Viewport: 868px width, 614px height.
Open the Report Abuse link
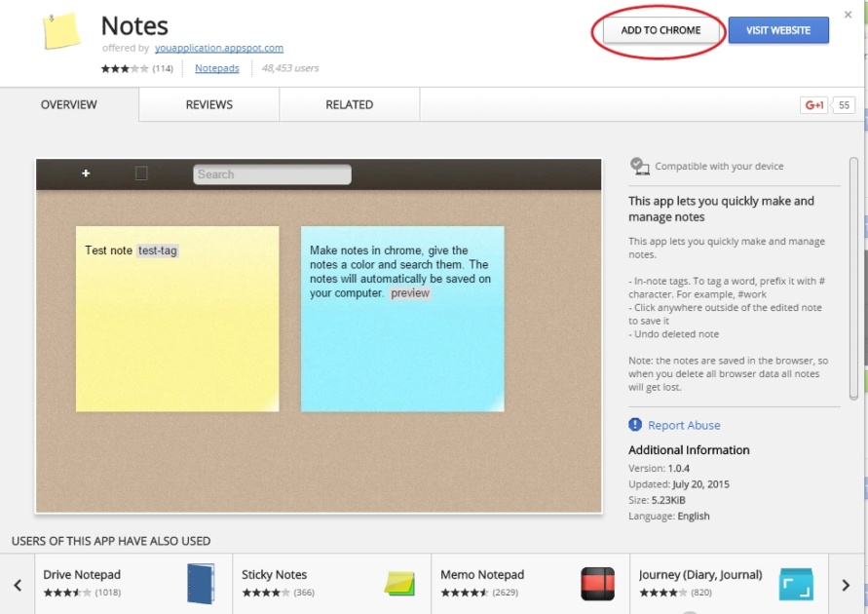(684, 425)
